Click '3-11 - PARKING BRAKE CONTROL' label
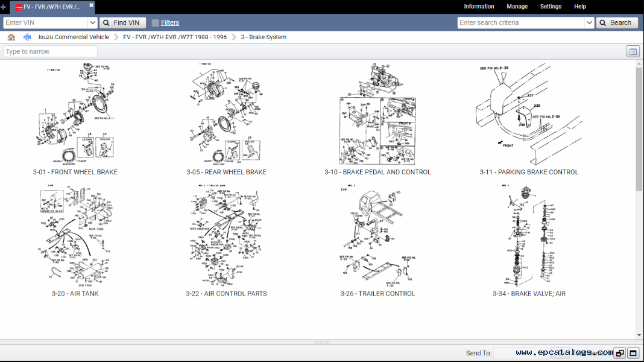Screen dimensions: 644x362 (529, 172)
